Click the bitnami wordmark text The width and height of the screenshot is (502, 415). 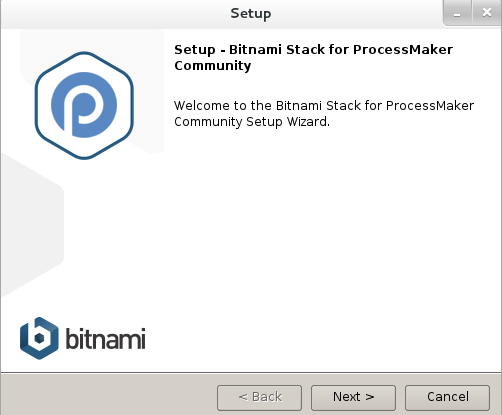(x=105, y=339)
